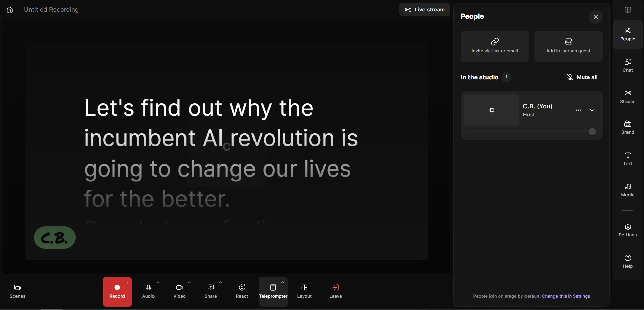Add in-person guest
The width and height of the screenshot is (644, 310).
(x=568, y=46)
